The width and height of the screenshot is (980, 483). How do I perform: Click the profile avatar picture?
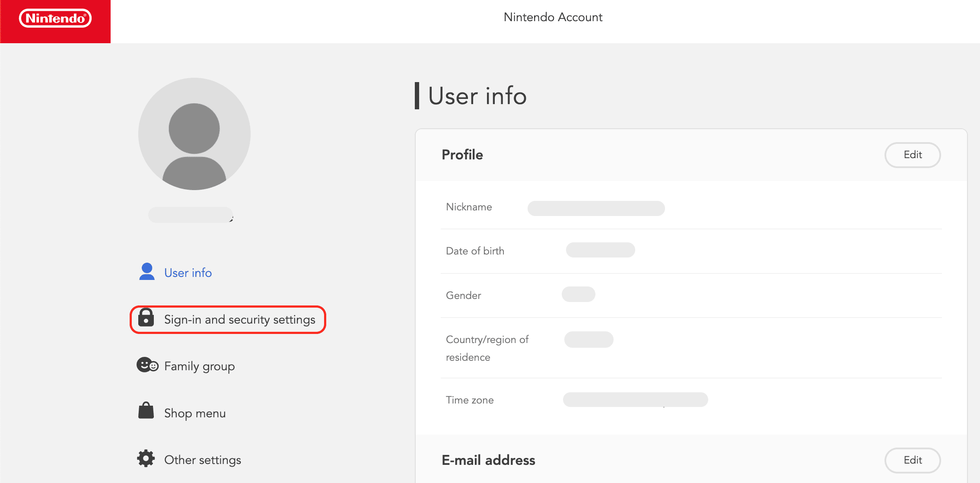coord(194,134)
